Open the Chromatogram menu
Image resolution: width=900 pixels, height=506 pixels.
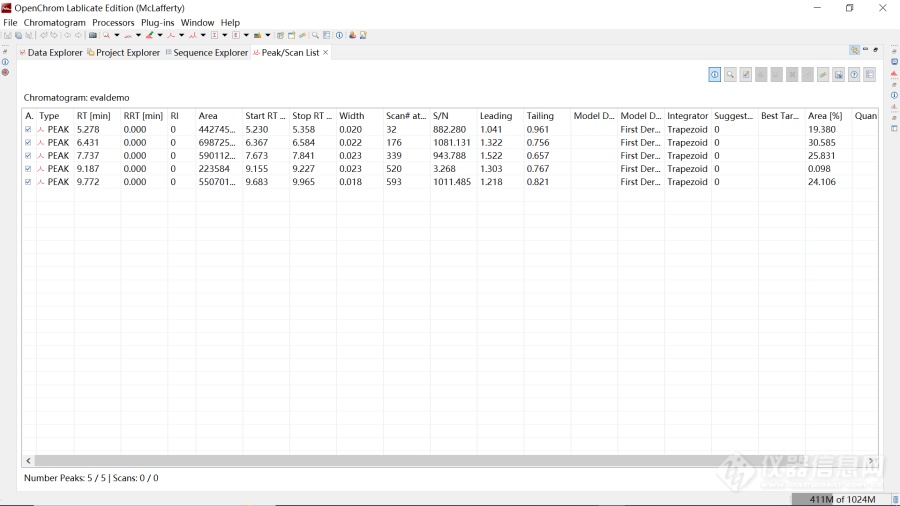(x=54, y=22)
